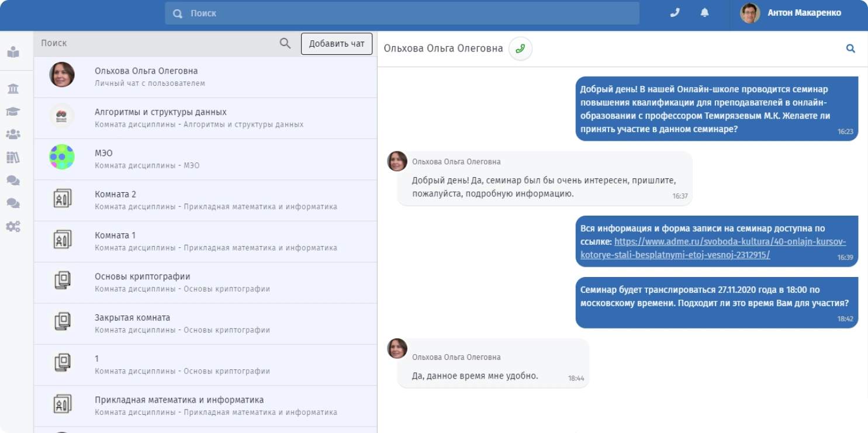Open the library books sidebar icon
Screen dimensions: 868x433
point(13,157)
